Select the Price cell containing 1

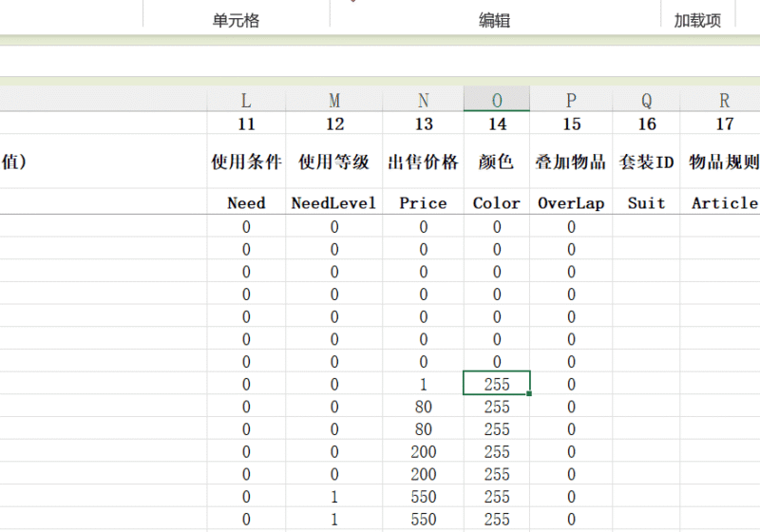[424, 384]
